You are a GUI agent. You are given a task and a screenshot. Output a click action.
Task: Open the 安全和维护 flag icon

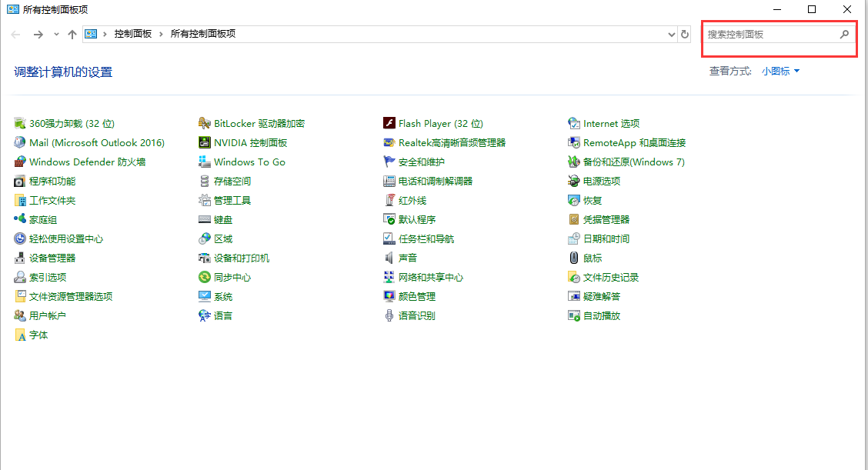[x=389, y=162]
